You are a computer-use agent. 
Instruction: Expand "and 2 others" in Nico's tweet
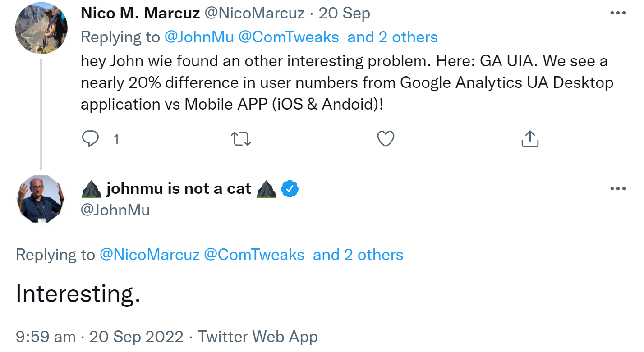[392, 37]
